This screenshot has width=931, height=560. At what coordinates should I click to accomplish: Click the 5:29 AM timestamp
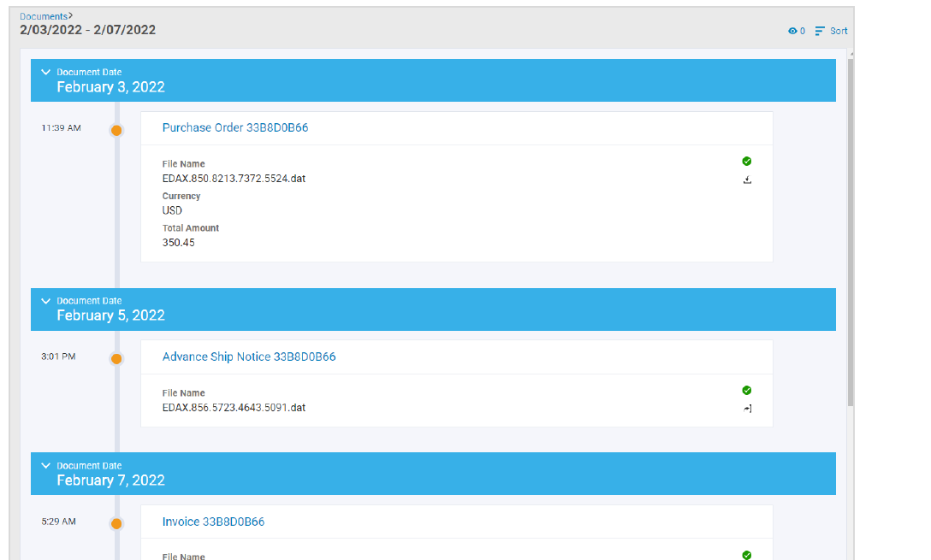point(58,522)
